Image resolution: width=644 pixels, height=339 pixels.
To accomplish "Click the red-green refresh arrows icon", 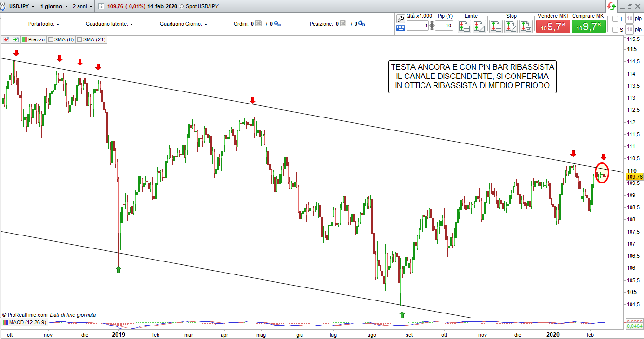I will click(x=611, y=6).
